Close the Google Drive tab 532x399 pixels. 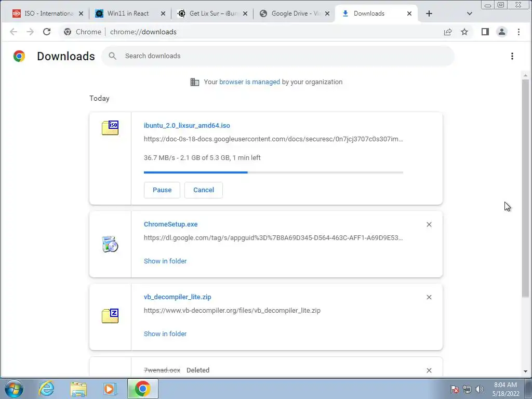[327, 14]
